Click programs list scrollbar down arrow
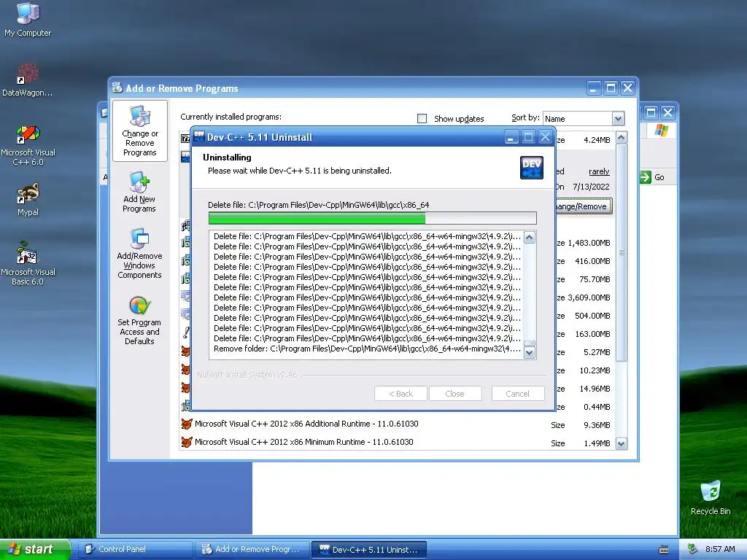The width and height of the screenshot is (747, 560). [621, 444]
